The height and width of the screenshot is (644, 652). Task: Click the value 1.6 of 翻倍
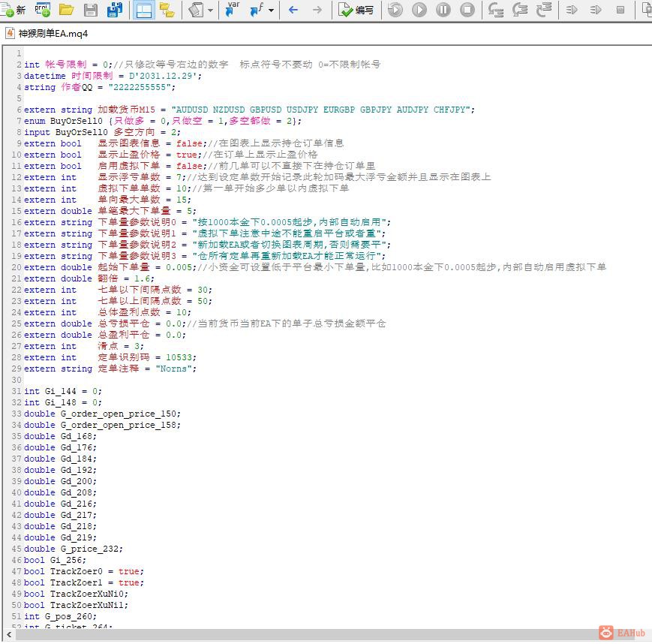(x=142, y=278)
